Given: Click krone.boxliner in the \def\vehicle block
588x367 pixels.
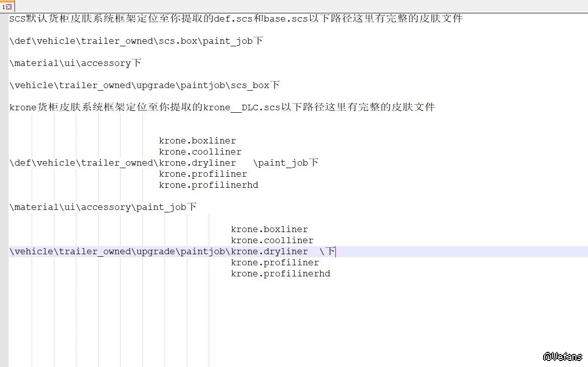Looking at the screenshot, I should pos(197,140).
